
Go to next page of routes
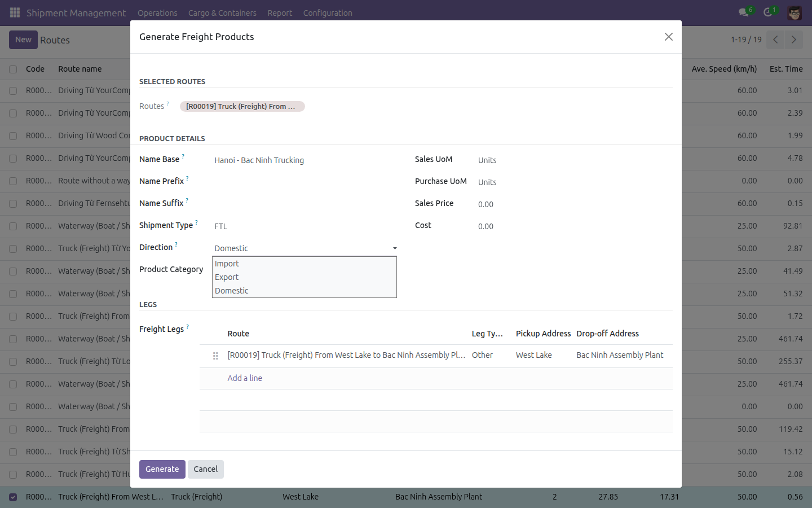[793, 40]
